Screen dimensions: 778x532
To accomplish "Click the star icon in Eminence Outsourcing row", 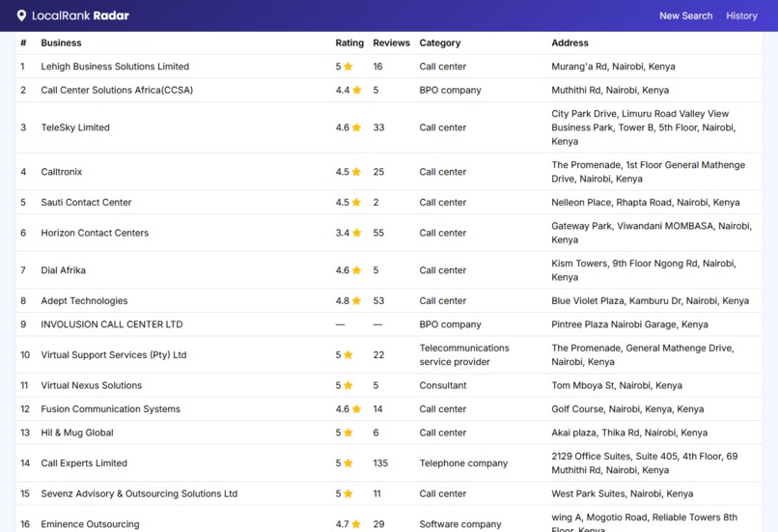I will tap(356, 524).
